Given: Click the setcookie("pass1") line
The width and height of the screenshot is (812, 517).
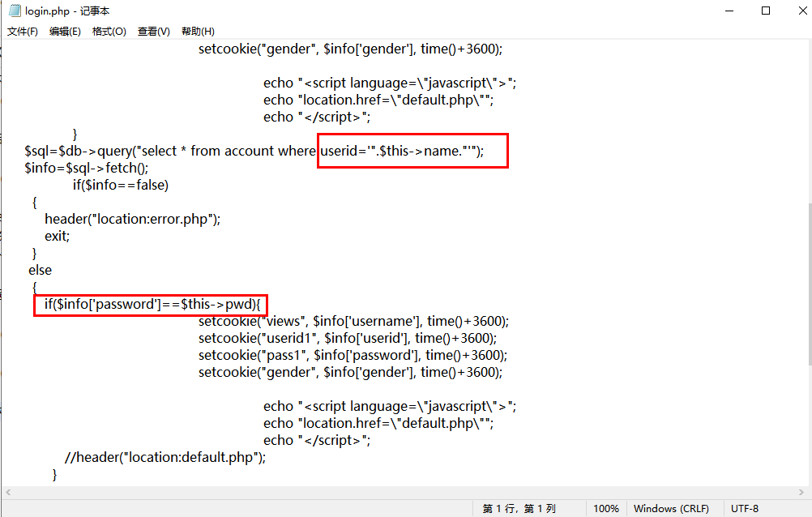Looking at the screenshot, I should point(353,356).
